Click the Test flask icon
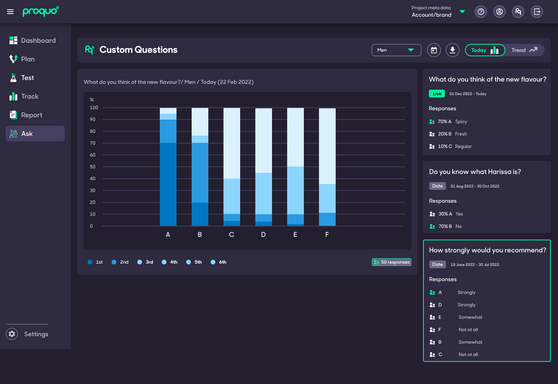Viewport: 558px width, 384px height. click(13, 78)
